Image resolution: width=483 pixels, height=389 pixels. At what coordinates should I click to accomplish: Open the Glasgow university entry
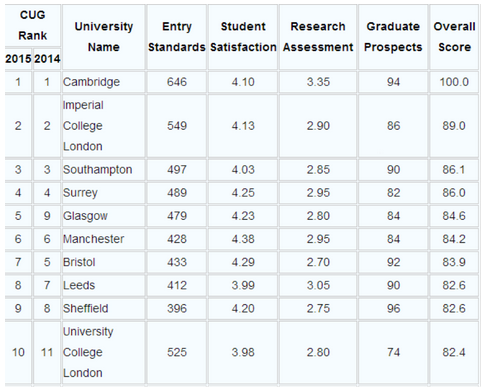(x=85, y=216)
